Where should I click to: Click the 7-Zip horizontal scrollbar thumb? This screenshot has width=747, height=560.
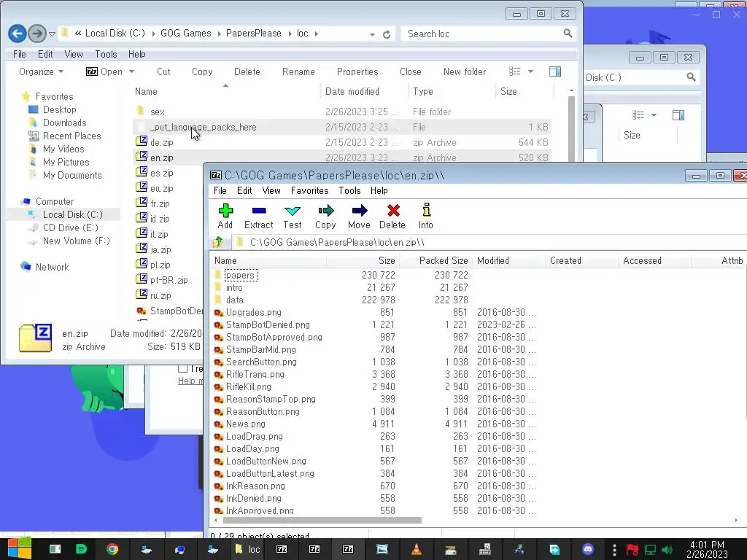point(323,520)
